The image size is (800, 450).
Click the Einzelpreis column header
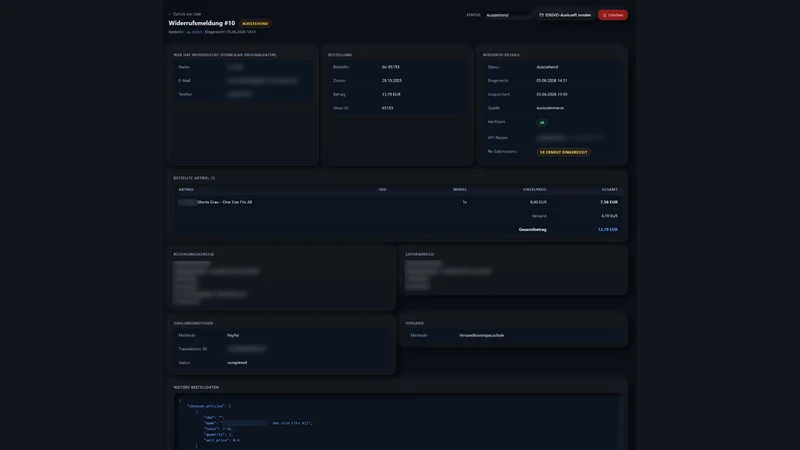(x=534, y=189)
